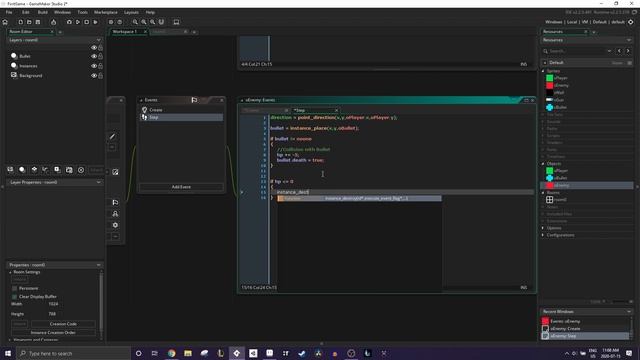Lock the Background layer
This screenshot has width=640, height=360.
(x=100, y=76)
